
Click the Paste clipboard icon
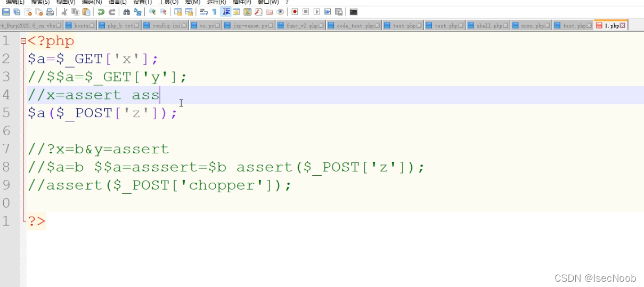(86, 12)
